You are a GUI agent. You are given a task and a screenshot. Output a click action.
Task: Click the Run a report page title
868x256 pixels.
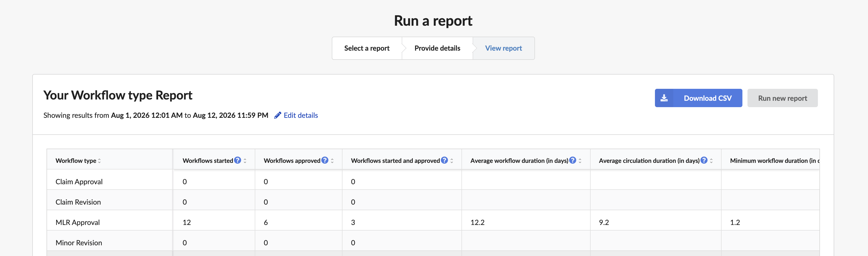(x=433, y=21)
